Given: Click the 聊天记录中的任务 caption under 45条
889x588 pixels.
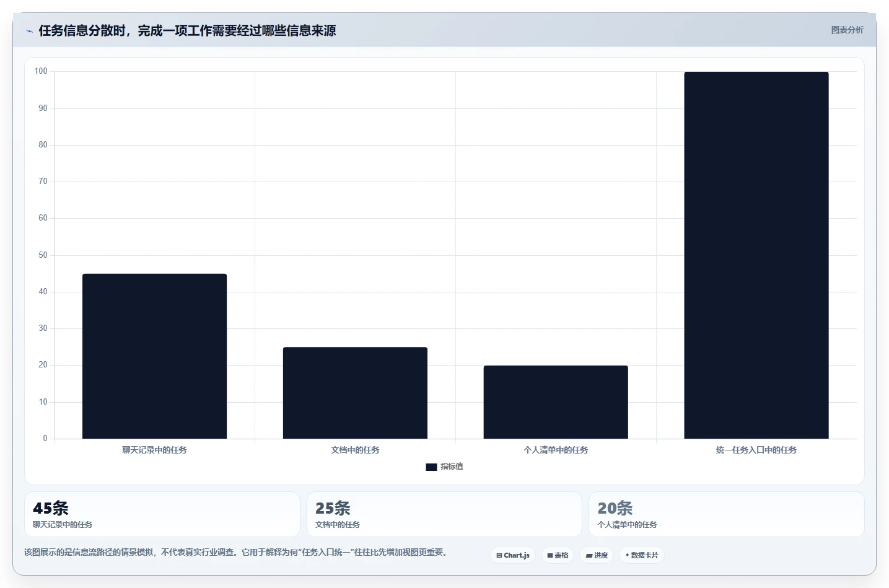Looking at the screenshot, I should [x=63, y=524].
